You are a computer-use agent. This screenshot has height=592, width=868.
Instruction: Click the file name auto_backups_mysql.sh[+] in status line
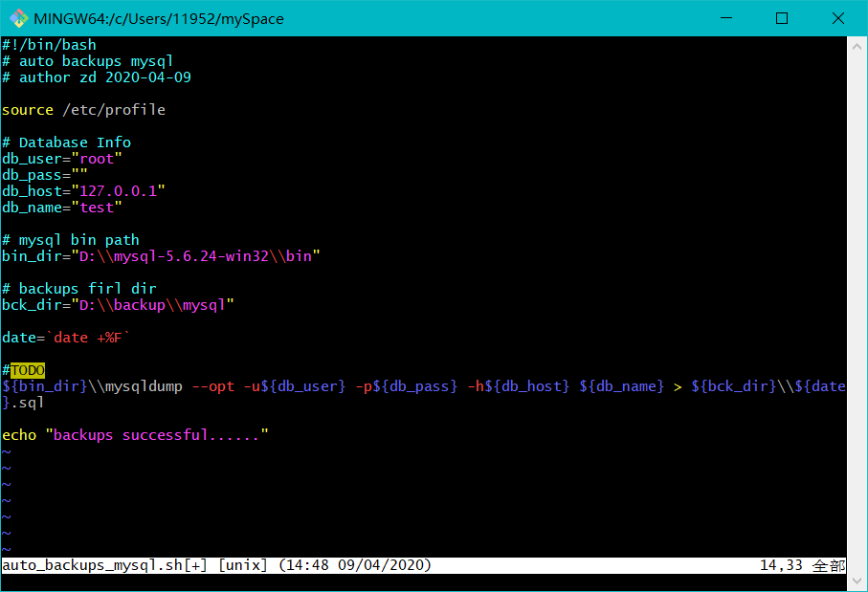(104, 565)
